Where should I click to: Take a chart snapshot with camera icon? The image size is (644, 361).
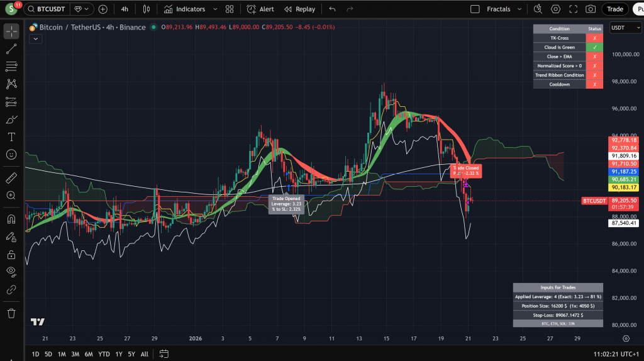pyautogui.click(x=590, y=9)
